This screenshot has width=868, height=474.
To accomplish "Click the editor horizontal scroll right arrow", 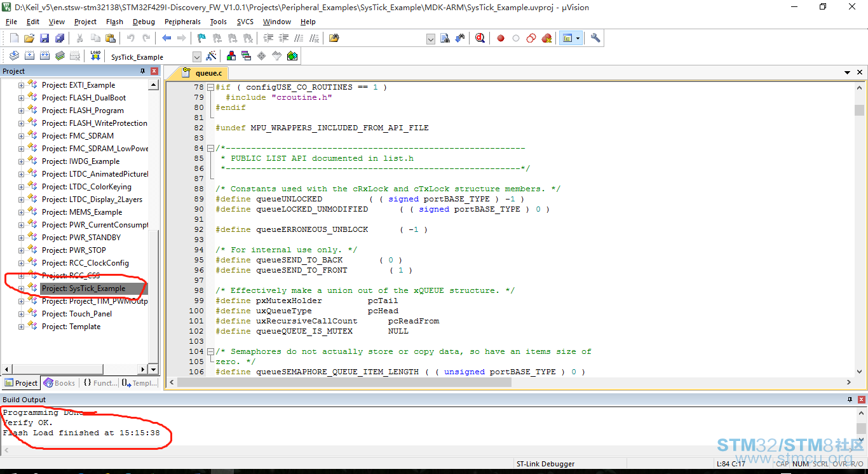I will click(x=849, y=383).
